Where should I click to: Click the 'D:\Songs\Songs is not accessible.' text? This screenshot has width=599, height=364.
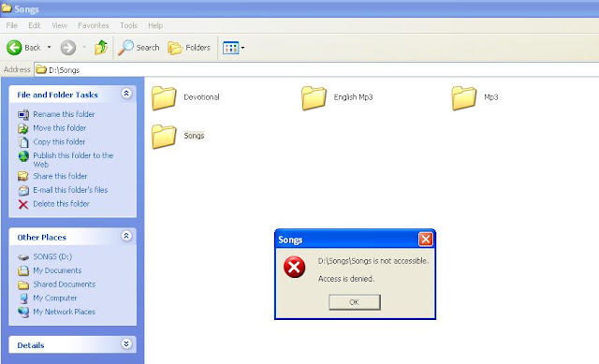(x=373, y=261)
